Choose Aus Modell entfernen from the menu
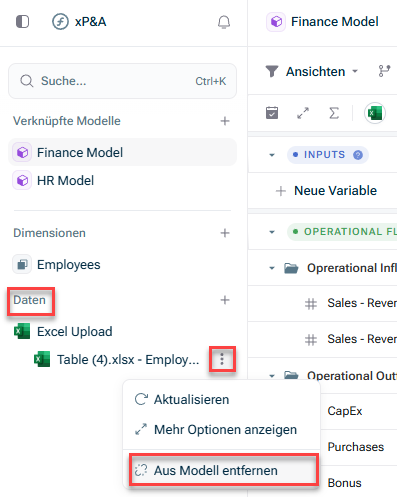 (x=223, y=470)
